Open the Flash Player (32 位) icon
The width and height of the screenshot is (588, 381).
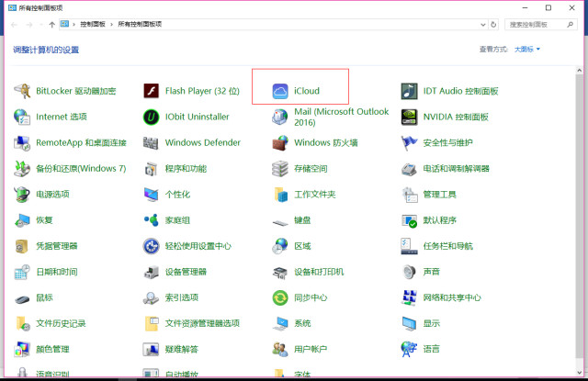(x=151, y=91)
